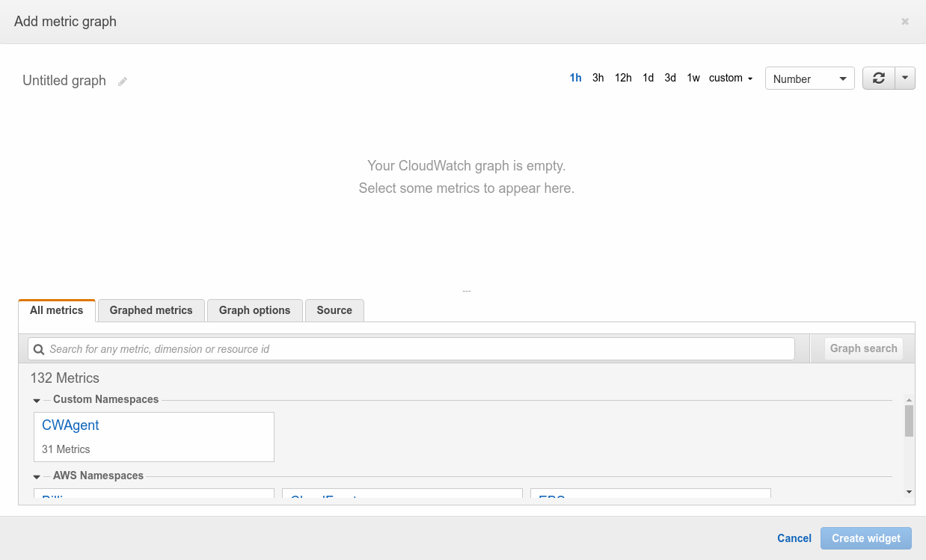The height and width of the screenshot is (560, 926).
Task: Click the pencil icon to rename Untitled graph
Action: (x=123, y=81)
